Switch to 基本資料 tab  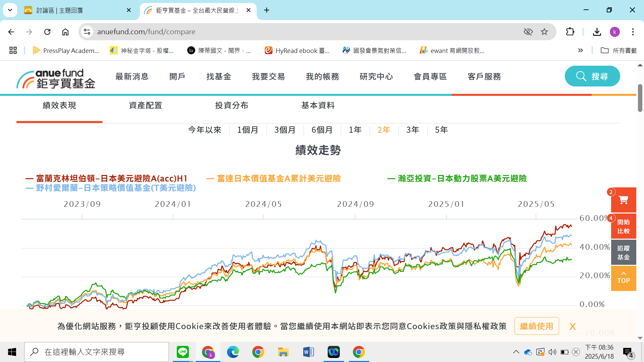(318, 106)
